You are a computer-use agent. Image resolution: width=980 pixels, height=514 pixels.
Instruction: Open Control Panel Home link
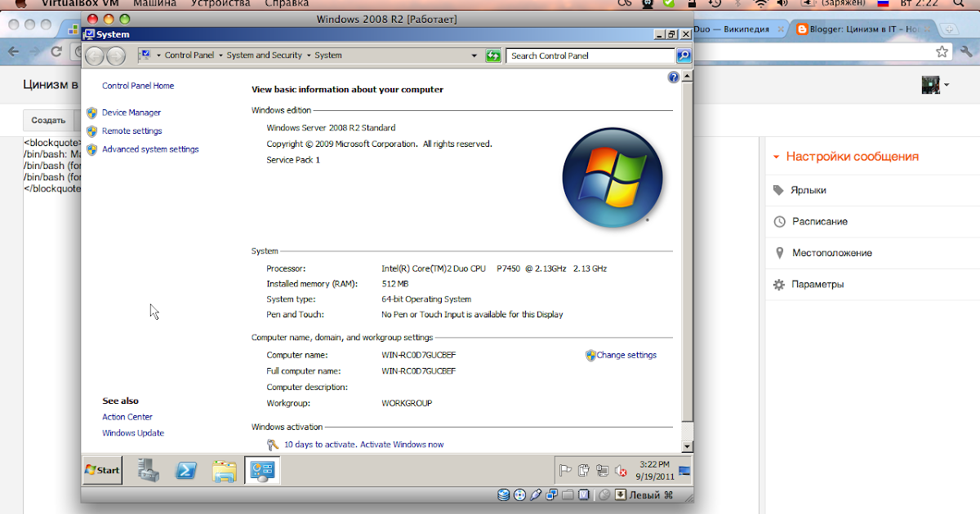coord(138,86)
